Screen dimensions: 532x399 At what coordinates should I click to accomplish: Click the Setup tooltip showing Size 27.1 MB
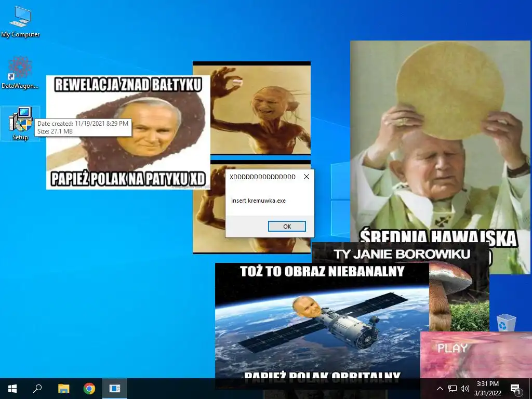pos(83,127)
